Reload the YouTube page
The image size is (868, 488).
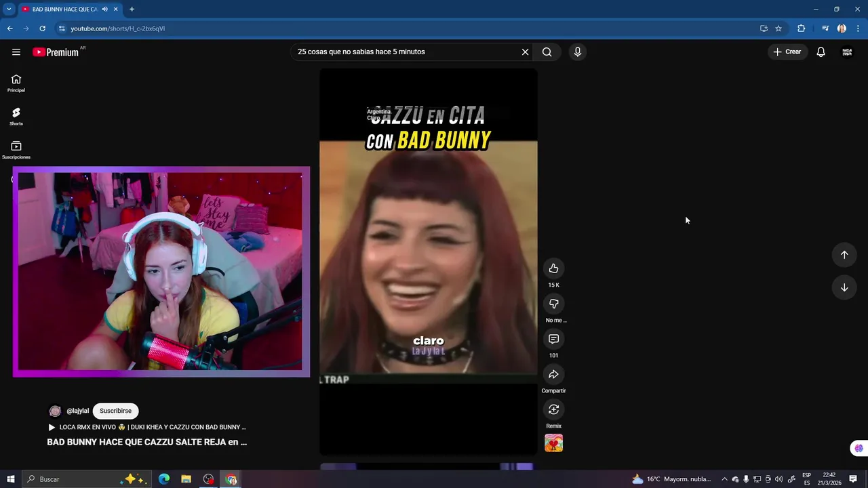click(42, 28)
